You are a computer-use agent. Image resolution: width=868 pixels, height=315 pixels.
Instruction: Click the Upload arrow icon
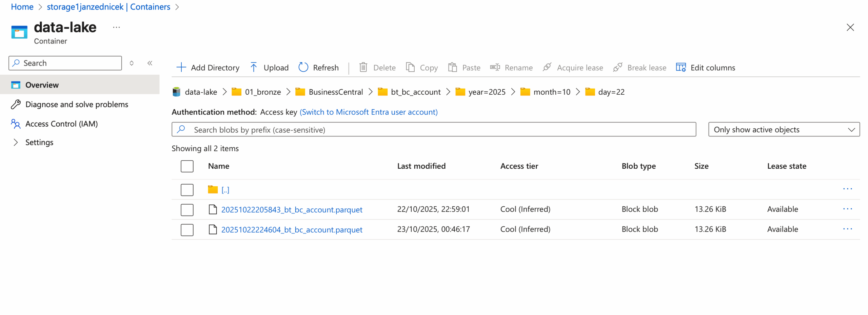pos(253,67)
